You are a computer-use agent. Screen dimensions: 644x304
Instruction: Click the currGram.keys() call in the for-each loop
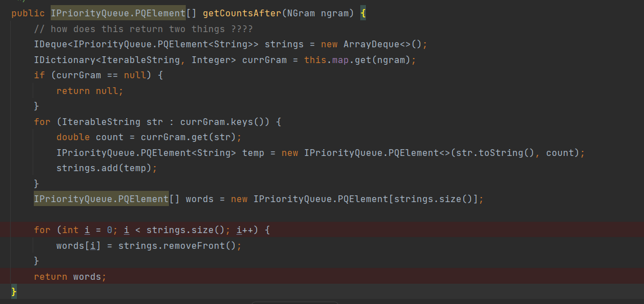(225, 122)
